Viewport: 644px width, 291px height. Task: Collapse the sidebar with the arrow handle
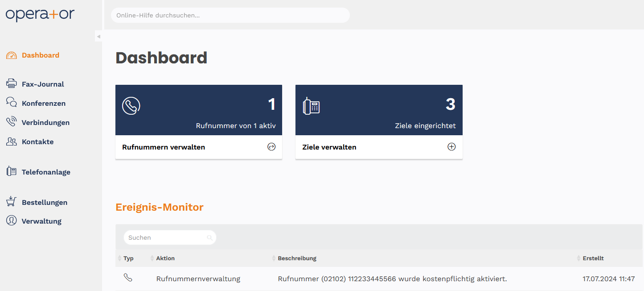(x=98, y=37)
